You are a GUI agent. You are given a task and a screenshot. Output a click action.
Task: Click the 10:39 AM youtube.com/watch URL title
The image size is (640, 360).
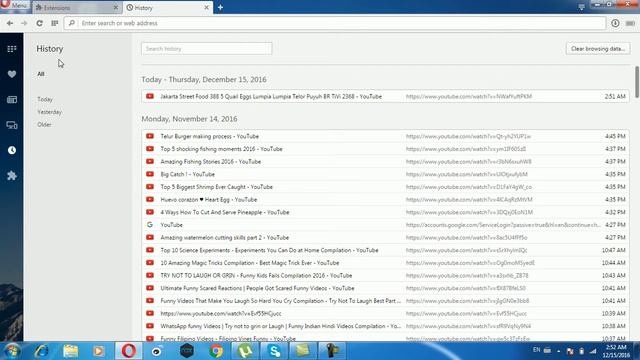point(221,313)
